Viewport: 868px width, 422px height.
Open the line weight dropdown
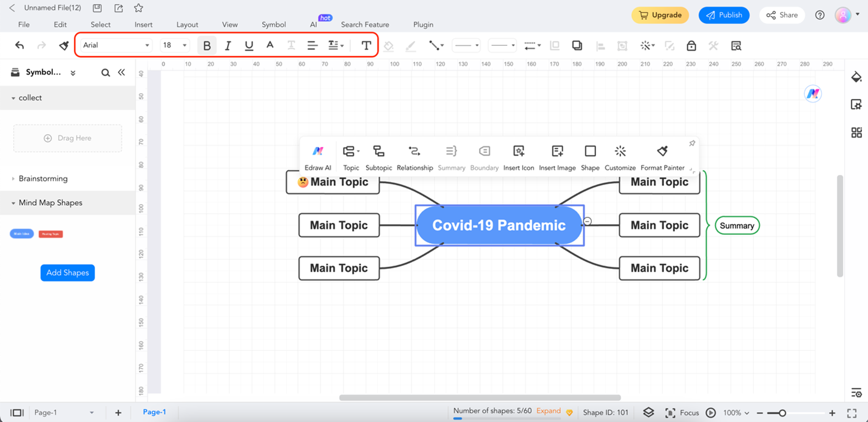coord(503,46)
